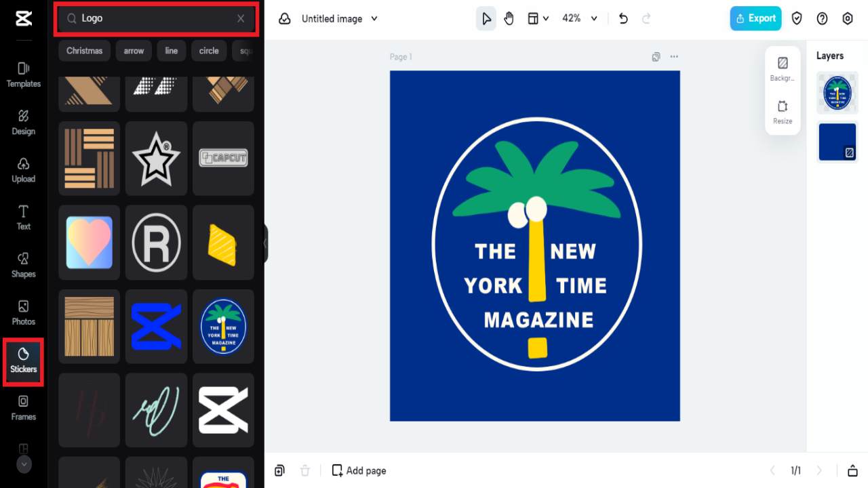The height and width of the screenshot is (488, 868).
Task: Select the Christmas suggestion chip
Action: [x=85, y=51]
